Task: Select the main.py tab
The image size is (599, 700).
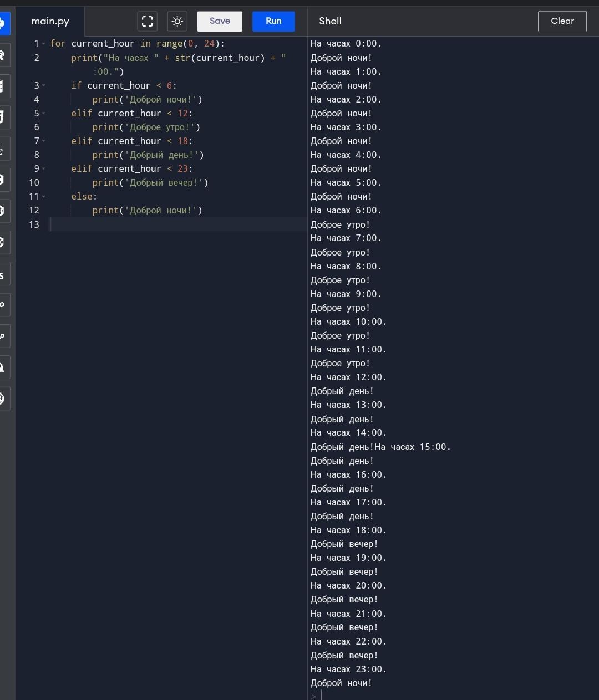Action: click(x=50, y=22)
